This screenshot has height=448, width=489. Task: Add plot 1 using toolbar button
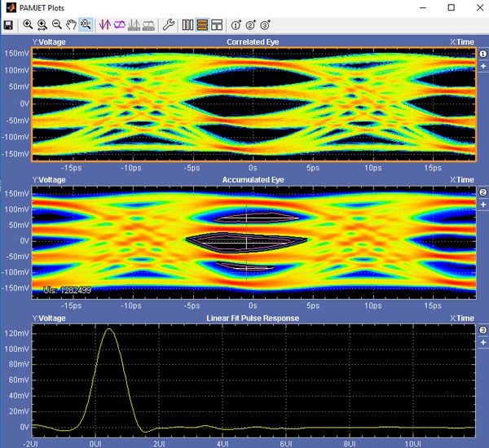click(x=236, y=25)
